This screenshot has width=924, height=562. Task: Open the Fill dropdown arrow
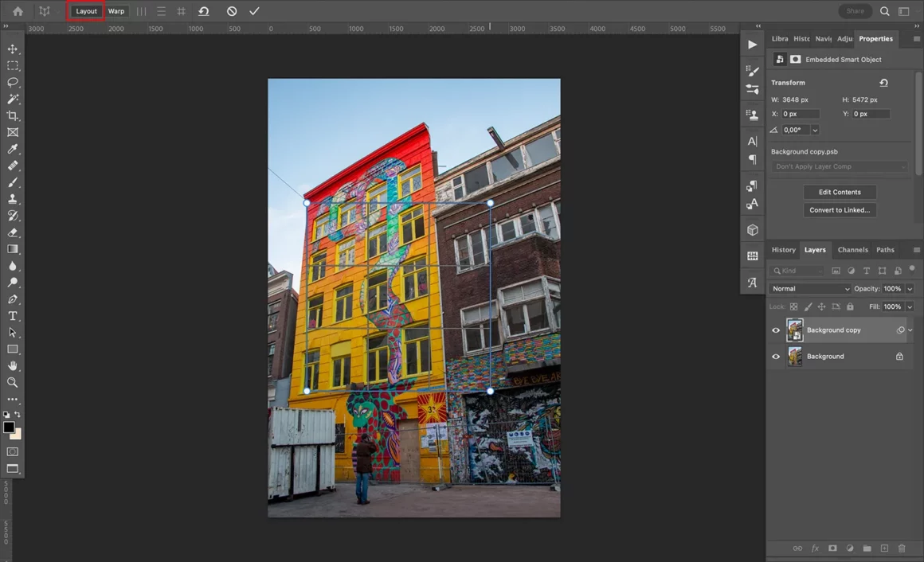pos(910,307)
